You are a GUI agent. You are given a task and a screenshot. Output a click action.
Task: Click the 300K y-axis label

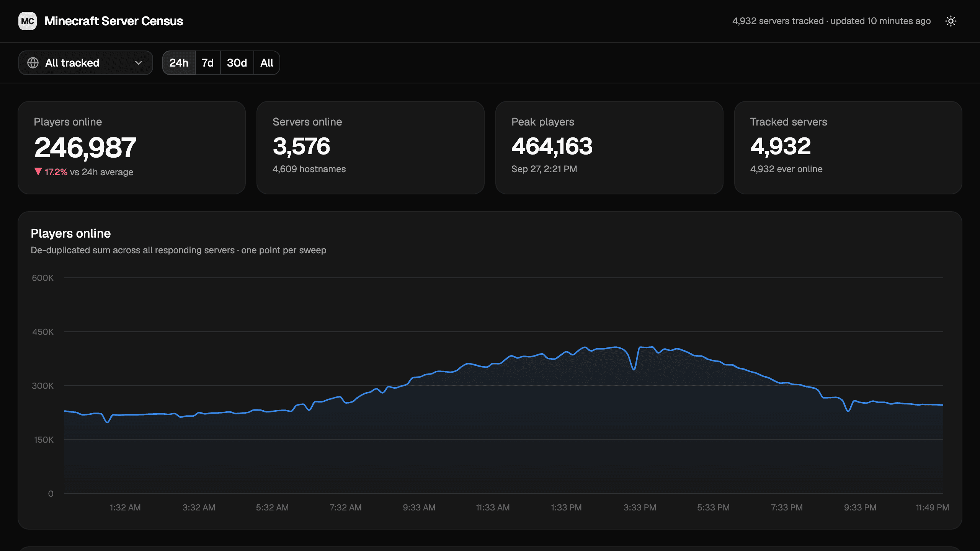click(42, 386)
